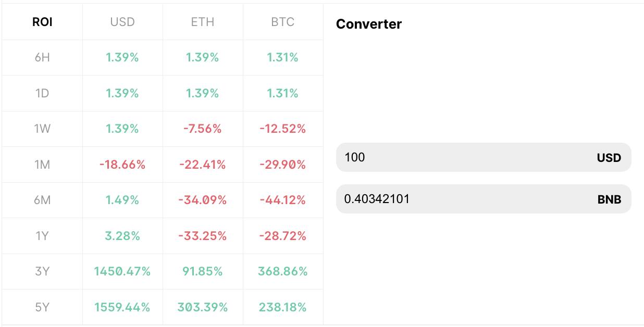Select the 6H row label

click(x=42, y=57)
